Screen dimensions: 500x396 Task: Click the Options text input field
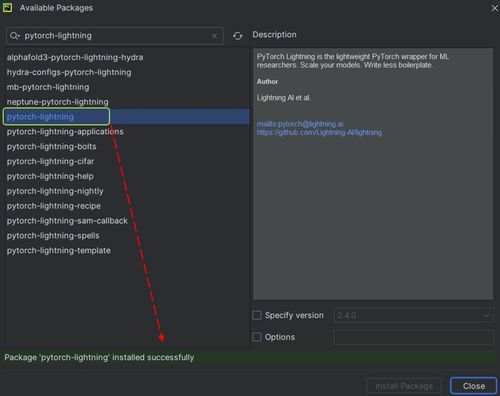click(x=413, y=337)
